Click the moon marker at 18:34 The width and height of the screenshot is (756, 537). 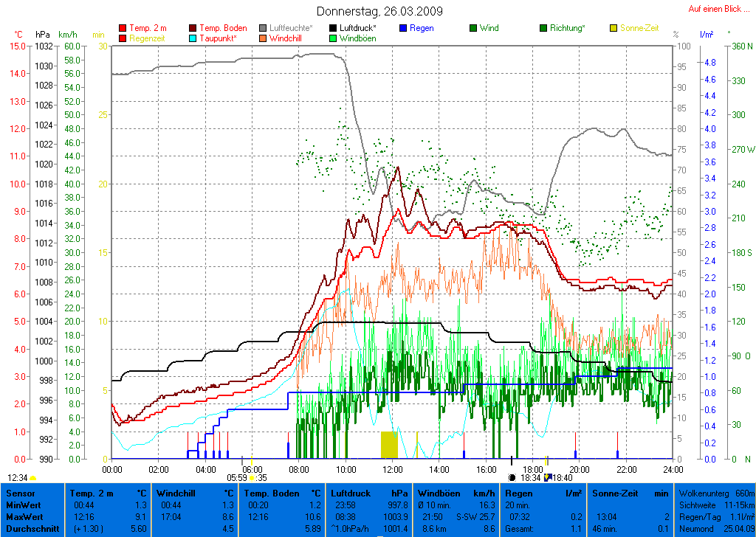512,477
